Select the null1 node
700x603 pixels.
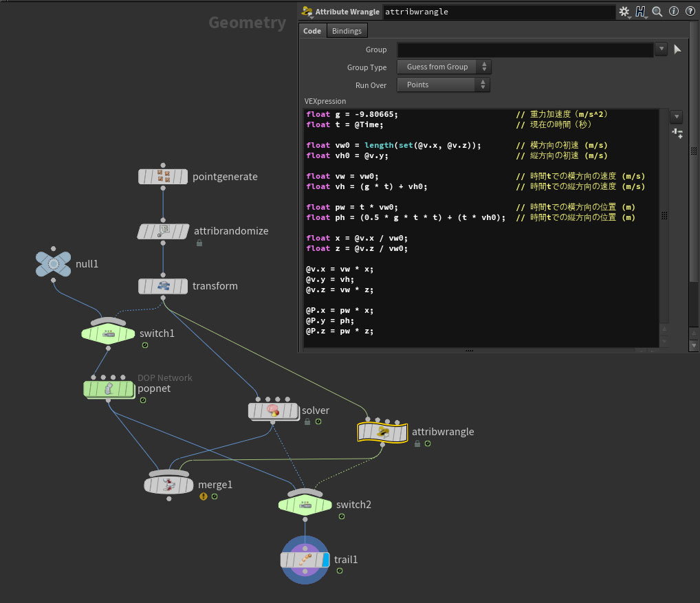[53, 264]
